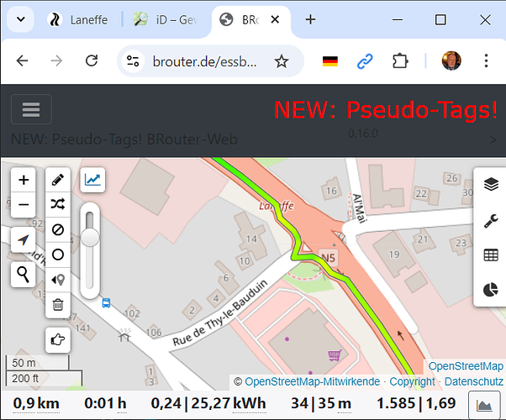Show the data table panel
Viewport: 506px width, 420px height.
click(492, 255)
